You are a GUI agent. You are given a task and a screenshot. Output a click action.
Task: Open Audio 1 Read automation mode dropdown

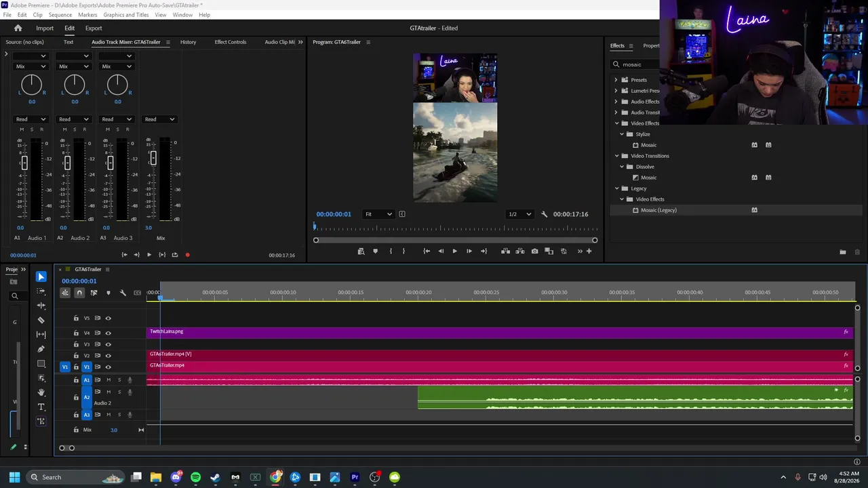[x=31, y=119]
